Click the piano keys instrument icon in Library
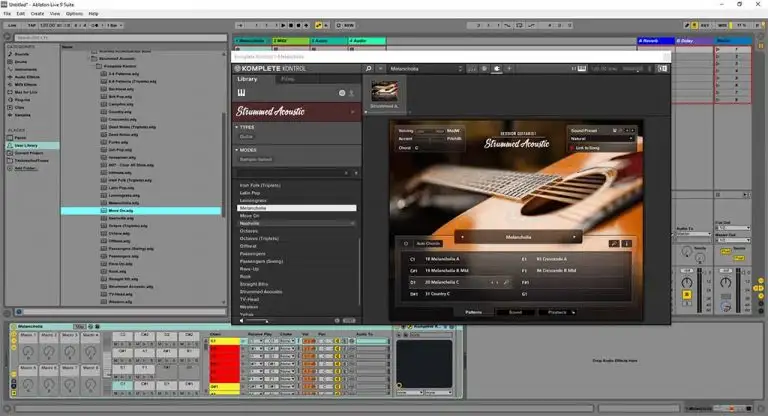Screen dimensions: 768x416 point(241,93)
